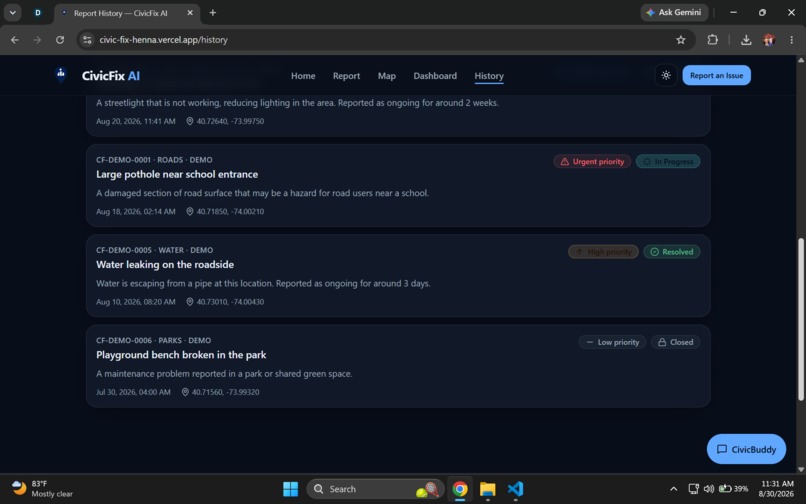Click the Jul 30, 2026, 04:00 AM timestamp

point(133,392)
